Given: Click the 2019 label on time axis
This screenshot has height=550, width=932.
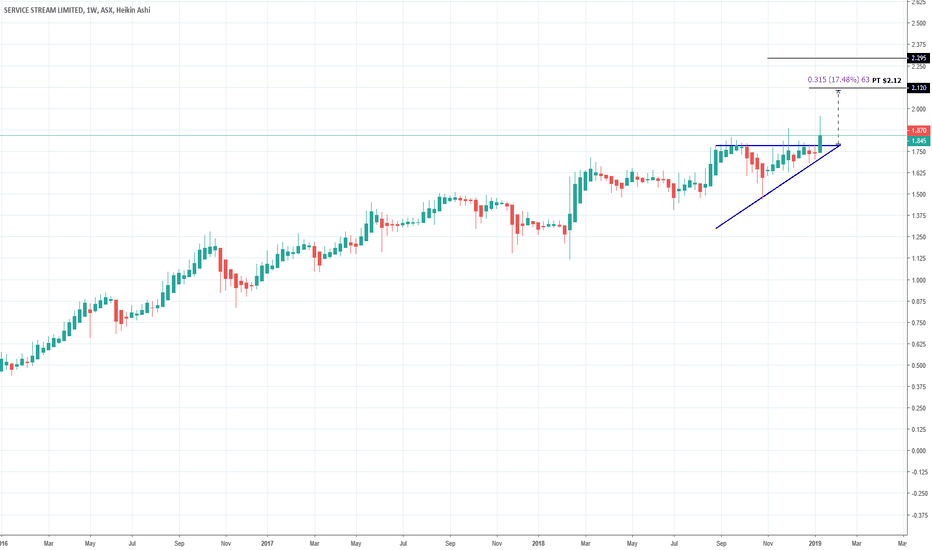Looking at the screenshot, I should [815, 543].
